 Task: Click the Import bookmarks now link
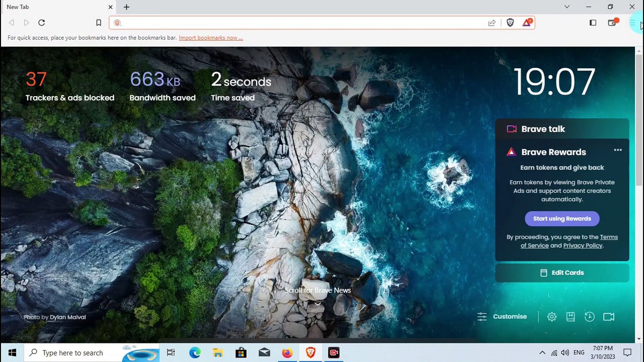point(211,38)
